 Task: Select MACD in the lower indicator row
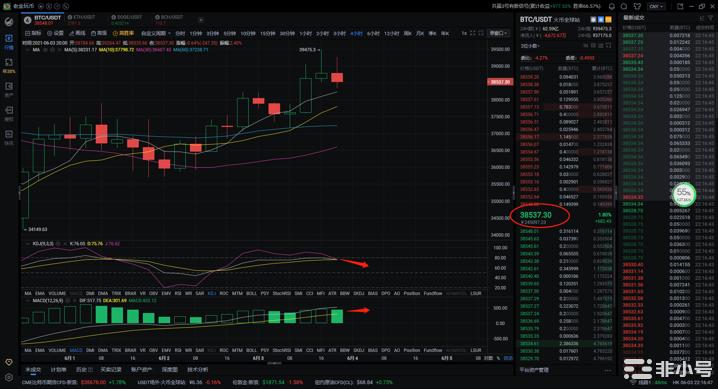pos(76,350)
